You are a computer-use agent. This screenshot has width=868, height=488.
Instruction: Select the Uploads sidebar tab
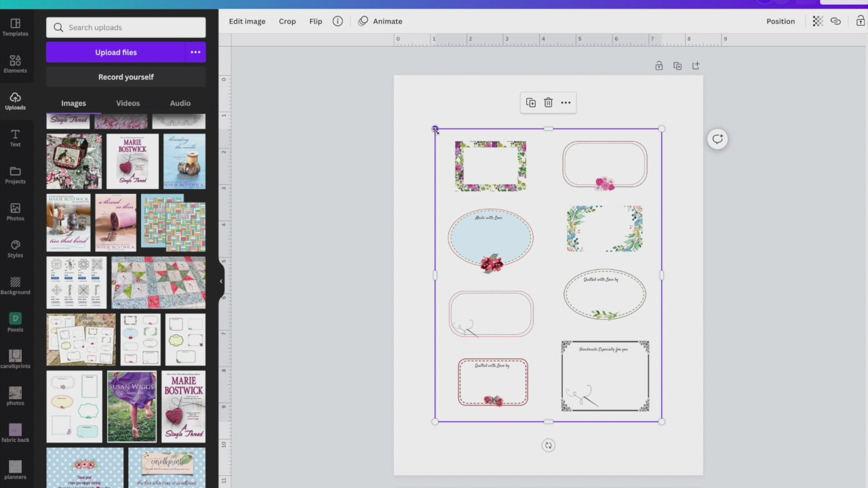coord(15,101)
